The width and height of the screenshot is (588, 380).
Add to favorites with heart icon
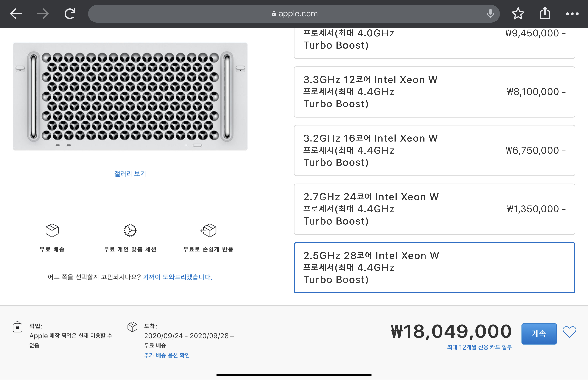[x=569, y=332]
